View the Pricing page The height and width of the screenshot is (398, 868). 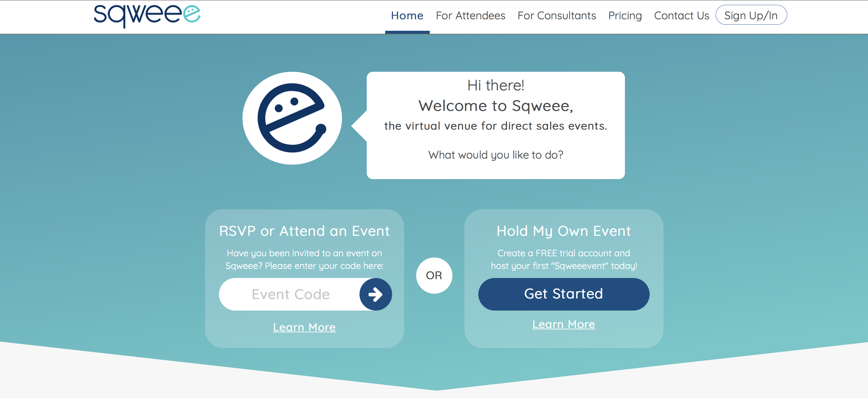[625, 15]
